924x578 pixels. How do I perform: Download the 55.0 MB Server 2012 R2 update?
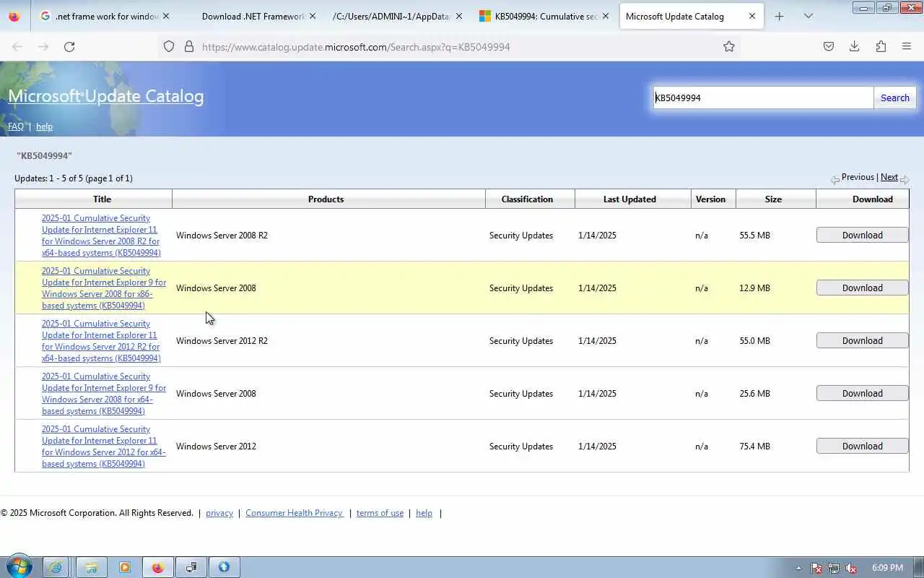(x=862, y=340)
